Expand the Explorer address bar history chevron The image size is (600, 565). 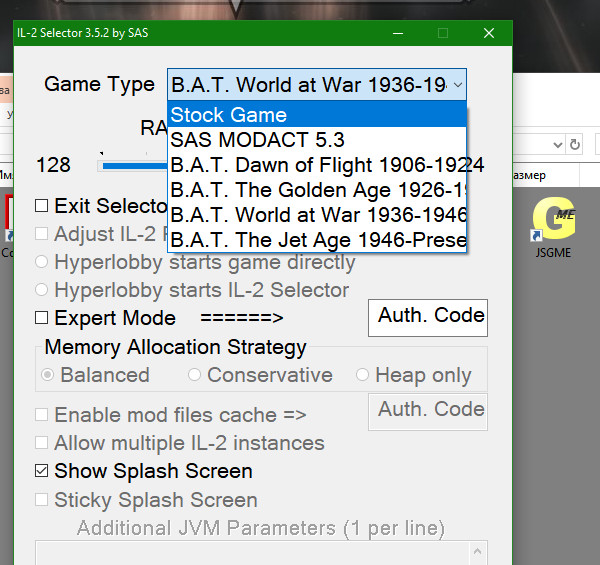[558, 145]
